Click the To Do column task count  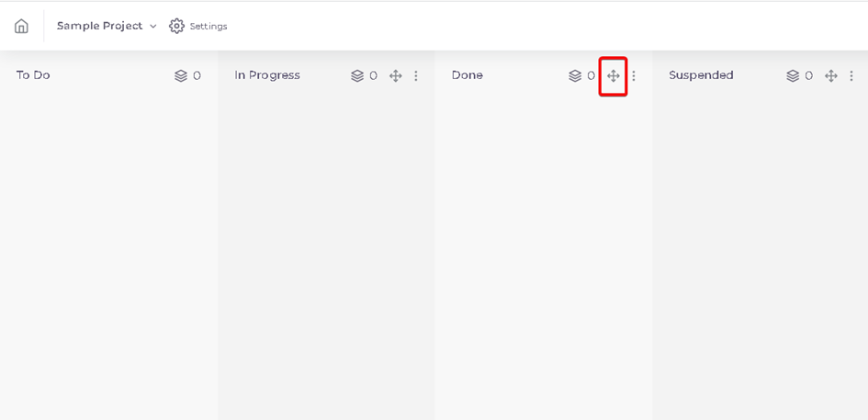tap(197, 76)
